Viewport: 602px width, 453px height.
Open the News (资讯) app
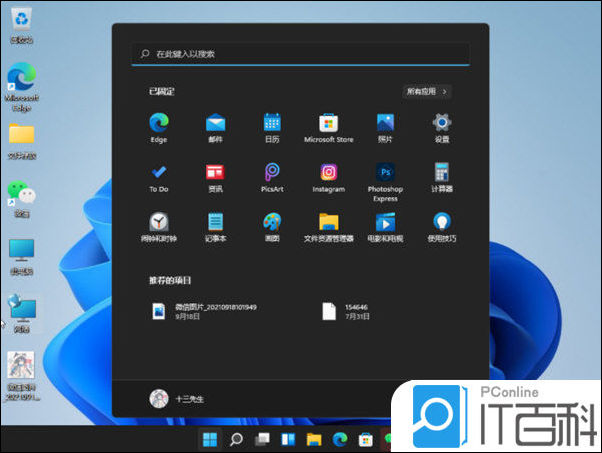pos(215,178)
